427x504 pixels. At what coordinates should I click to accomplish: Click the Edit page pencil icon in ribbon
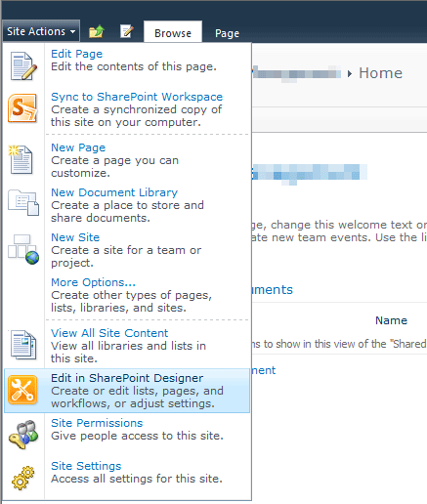[127, 31]
